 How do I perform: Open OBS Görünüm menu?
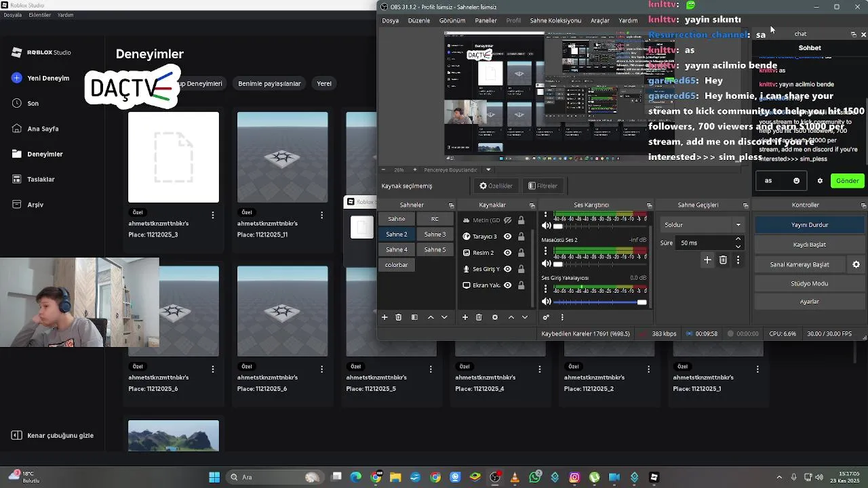click(x=452, y=20)
